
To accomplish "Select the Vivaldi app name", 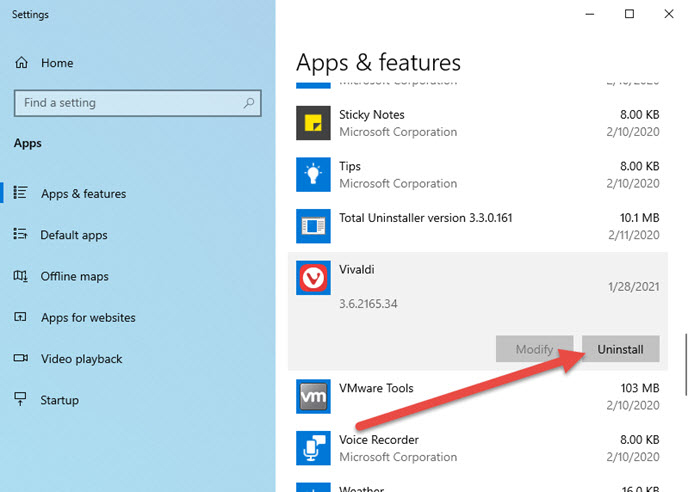I will click(357, 269).
